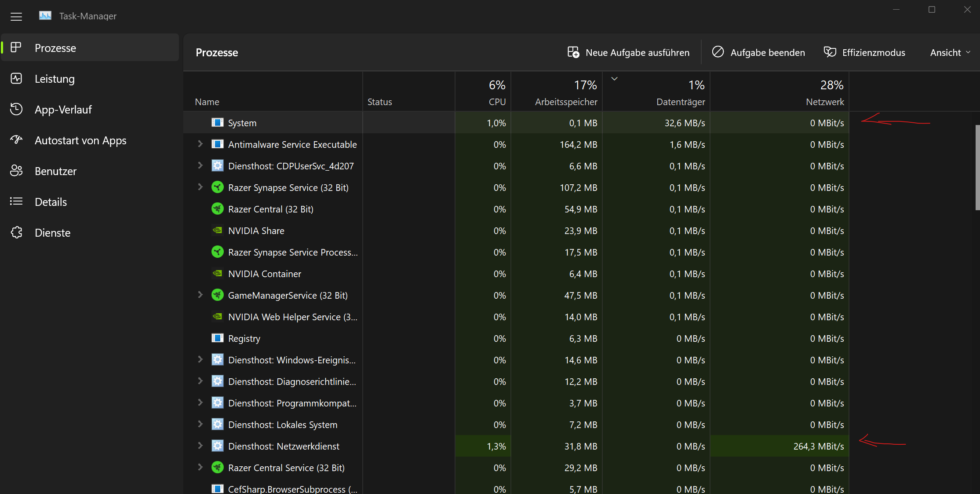
Task: Expand the GameManagerService (32 Bit) entry
Action: tap(200, 295)
